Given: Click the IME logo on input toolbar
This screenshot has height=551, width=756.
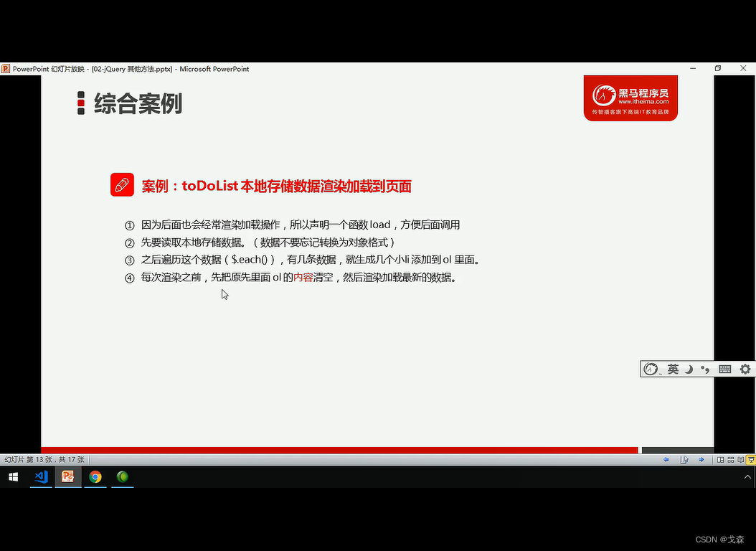Looking at the screenshot, I should tap(651, 369).
